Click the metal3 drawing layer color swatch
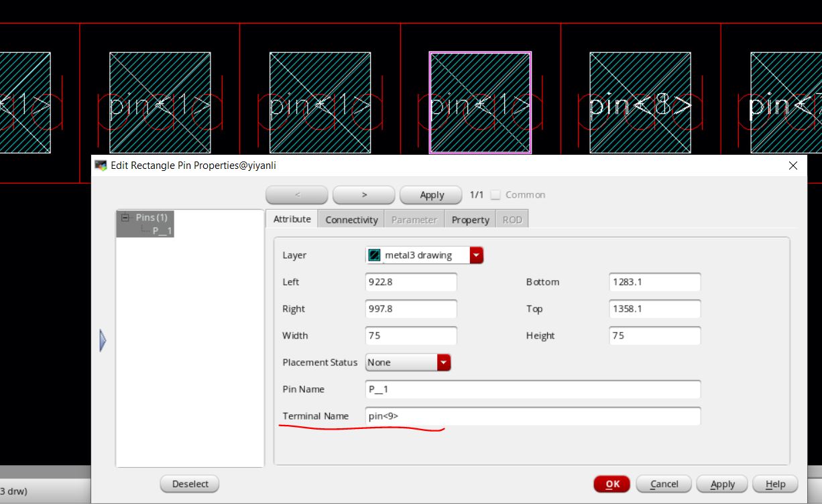 point(375,255)
